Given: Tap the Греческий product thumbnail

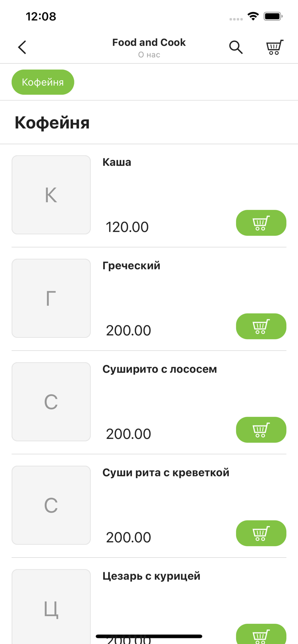Looking at the screenshot, I should tap(51, 298).
